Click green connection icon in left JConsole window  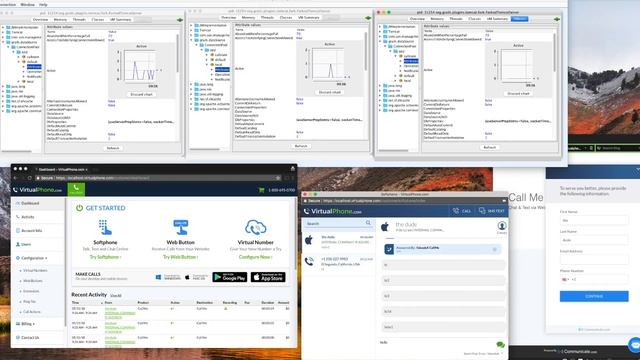tap(180, 20)
